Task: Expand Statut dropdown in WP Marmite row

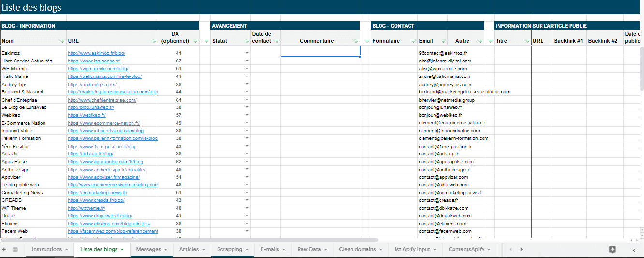Action: point(247,69)
